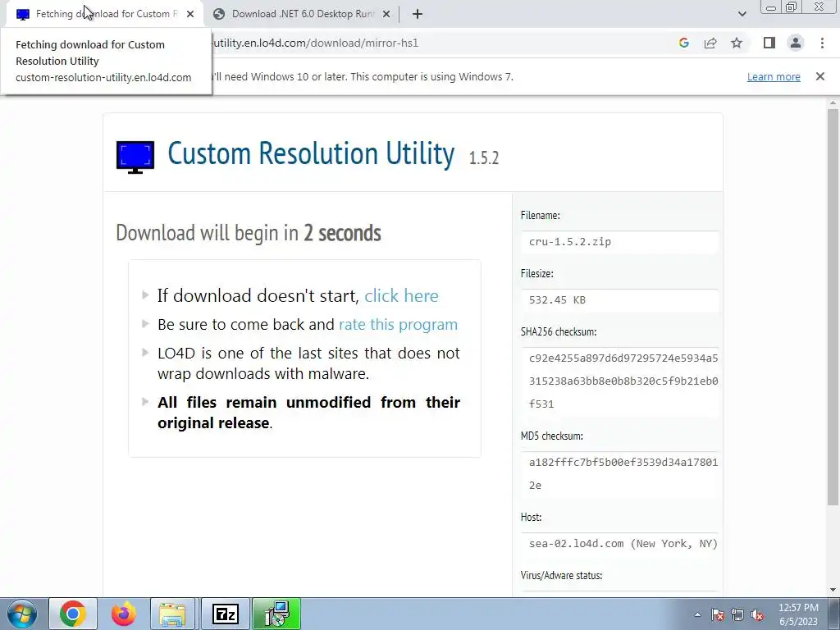Follow the Learn more link
Screen dimensions: 840x630
[x=774, y=76]
